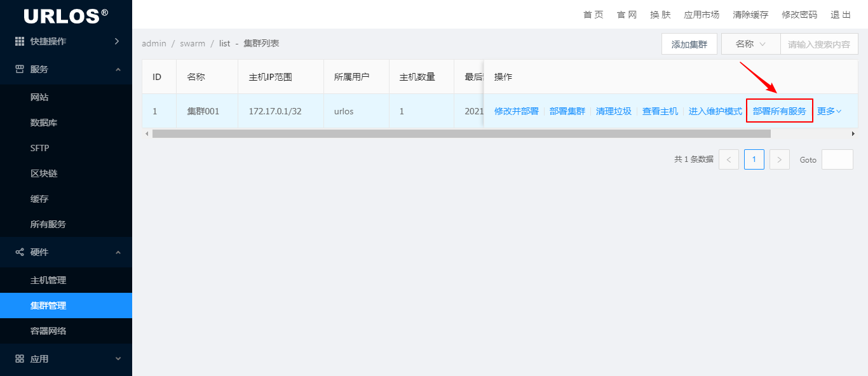Click the Applications icon in sidebar
The height and width of the screenshot is (376, 868).
point(20,359)
